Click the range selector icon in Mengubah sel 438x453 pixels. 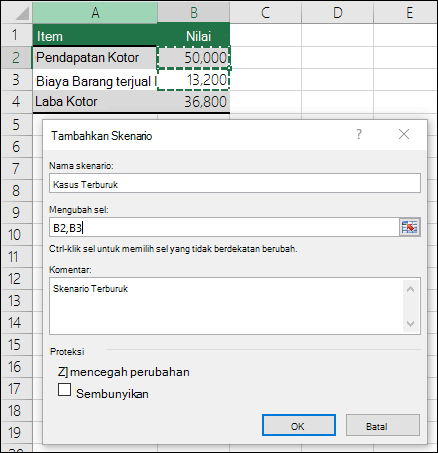[x=410, y=227]
